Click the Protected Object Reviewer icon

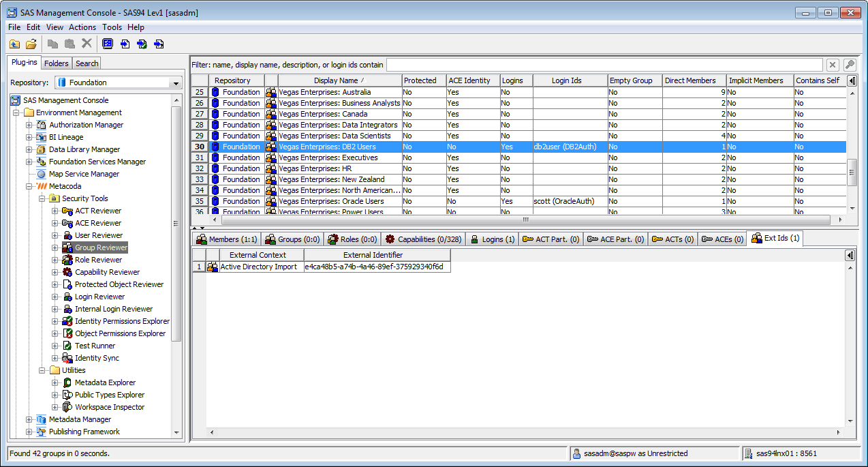67,284
